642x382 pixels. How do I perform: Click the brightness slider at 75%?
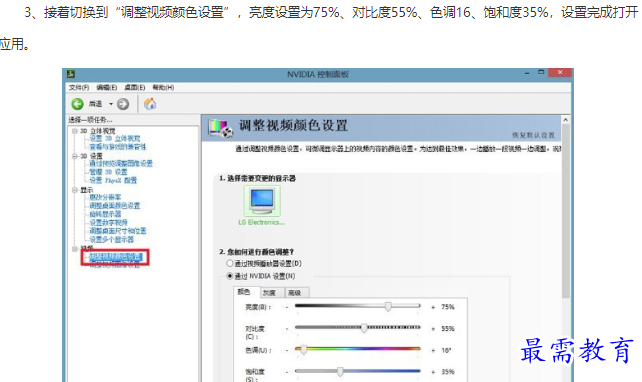(388, 306)
